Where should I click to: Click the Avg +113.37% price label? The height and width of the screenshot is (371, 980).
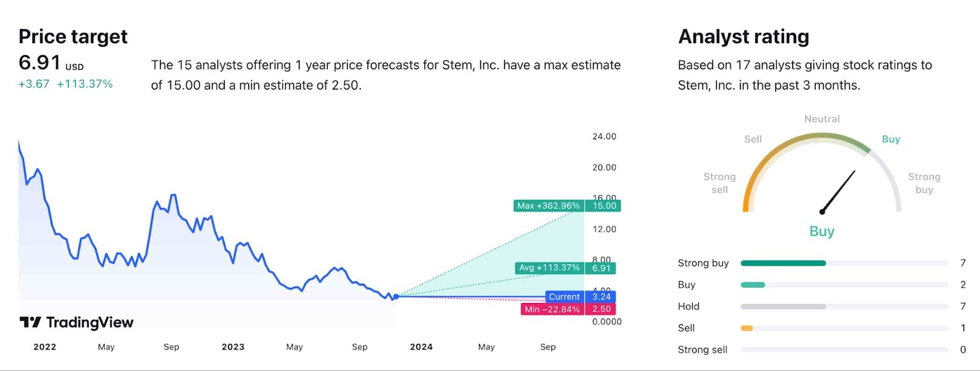[x=549, y=268]
